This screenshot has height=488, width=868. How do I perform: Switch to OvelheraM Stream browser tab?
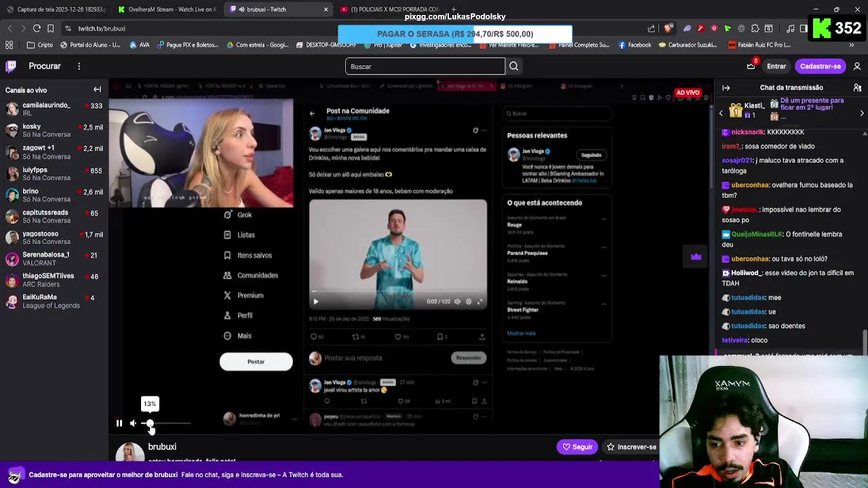click(x=166, y=9)
